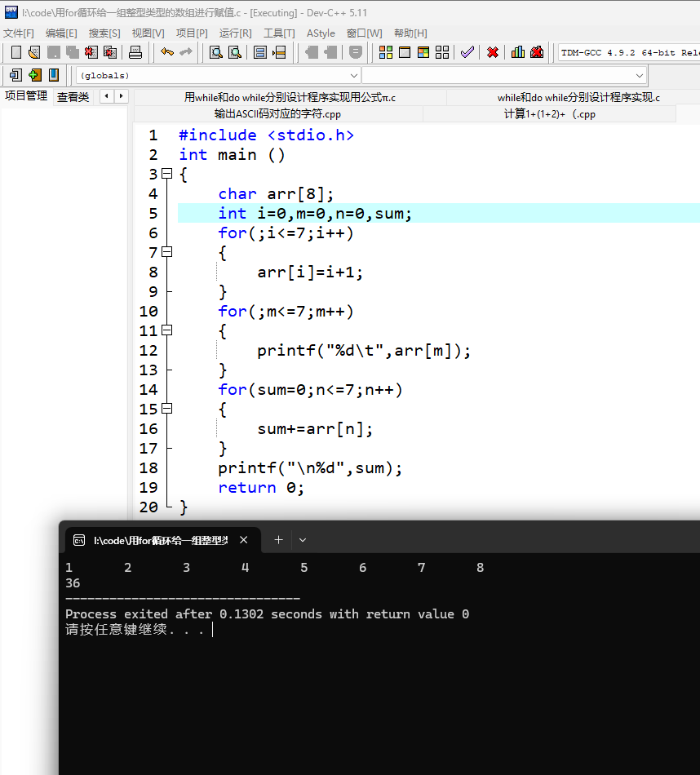This screenshot has width=700, height=775.
Task: Open the 视图[V] menu
Action: tap(148, 33)
